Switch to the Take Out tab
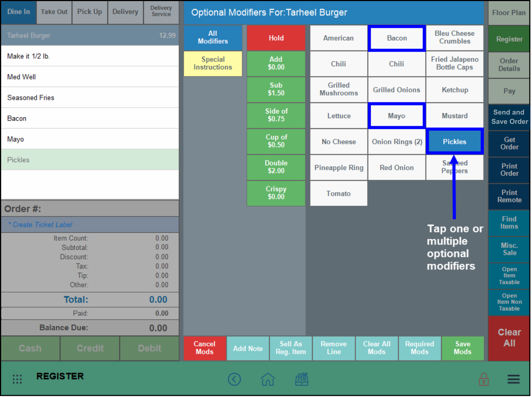This screenshot has height=397, width=532. 54,12
